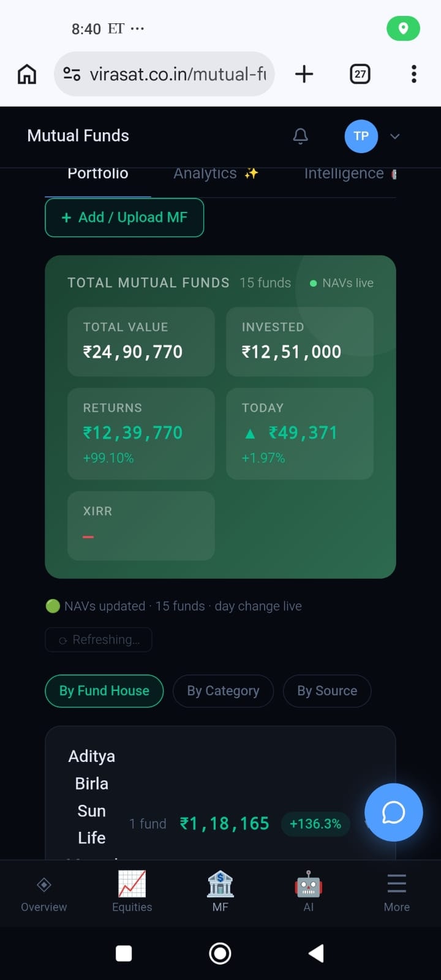Image resolution: width=441 pixels, height=980 pixels.
Task: Open a new browser tab
Action: 304,74
